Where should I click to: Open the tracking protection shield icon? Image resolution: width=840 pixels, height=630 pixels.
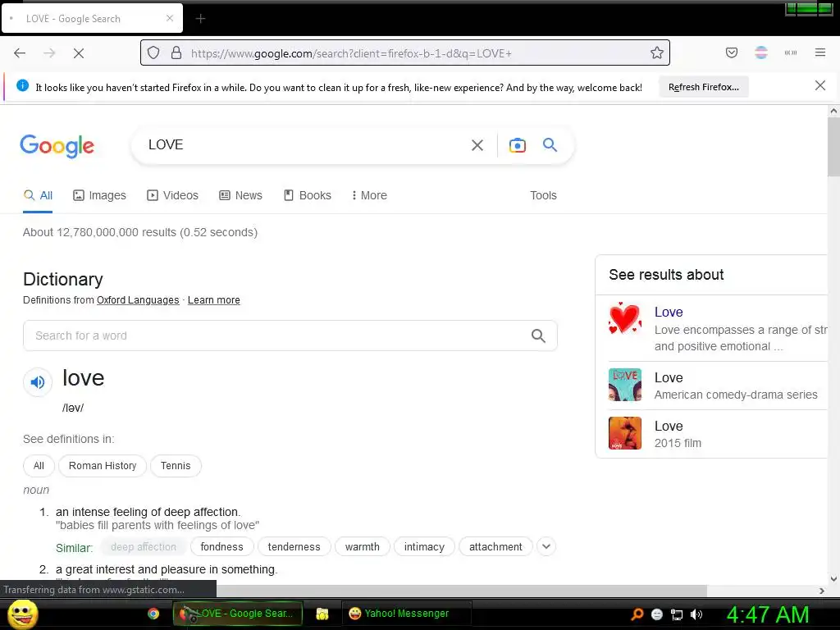153,53
